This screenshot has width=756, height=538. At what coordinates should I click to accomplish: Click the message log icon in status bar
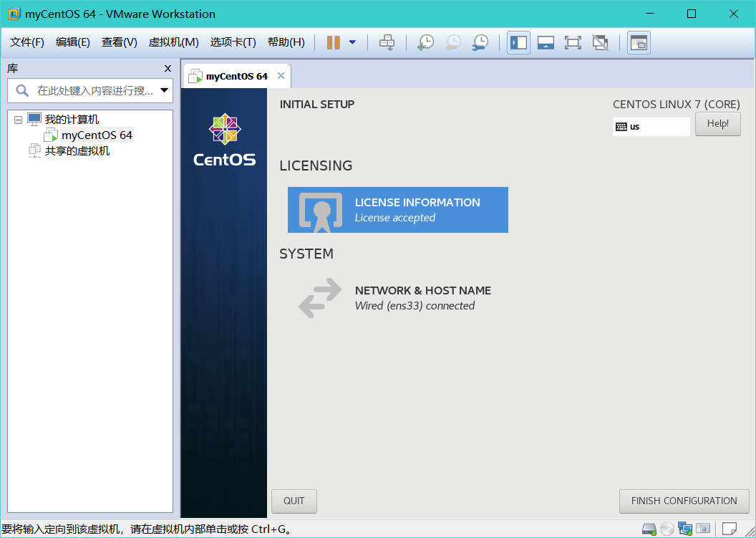coord(730,529)
